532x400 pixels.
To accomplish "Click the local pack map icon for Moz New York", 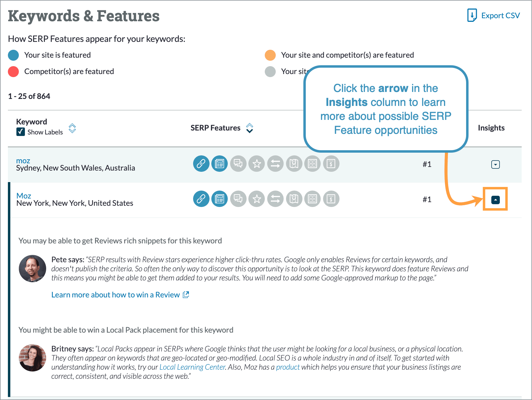I will 294,199.
